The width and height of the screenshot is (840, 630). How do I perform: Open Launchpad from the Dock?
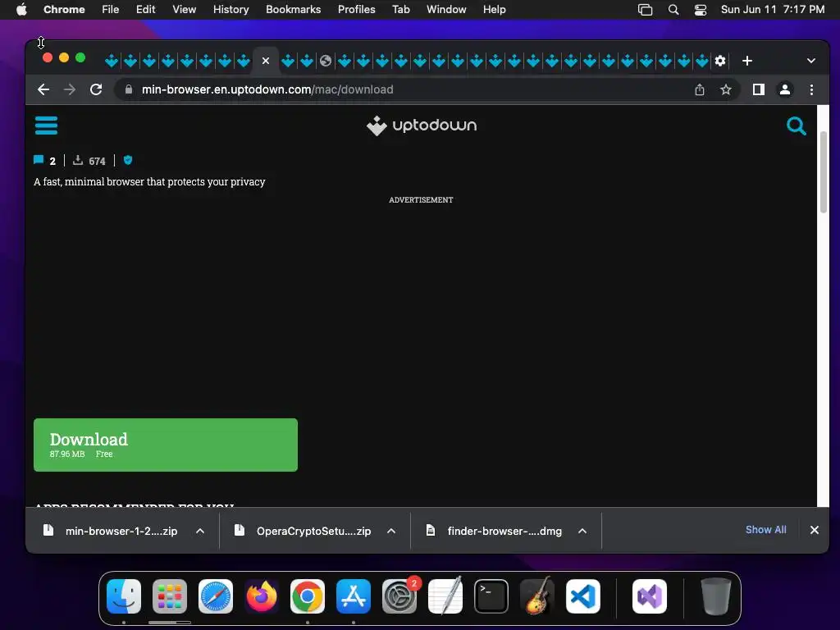tap(170, 596)
